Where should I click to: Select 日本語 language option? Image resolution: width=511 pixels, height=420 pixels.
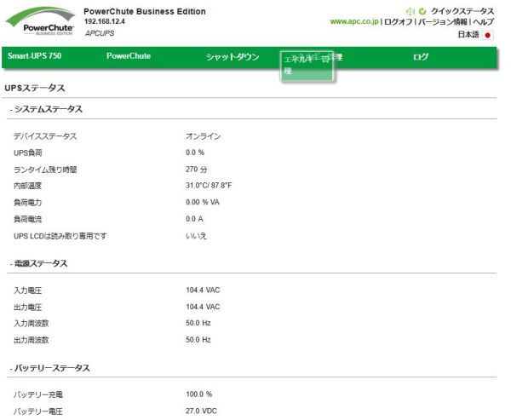click(468, 35)
